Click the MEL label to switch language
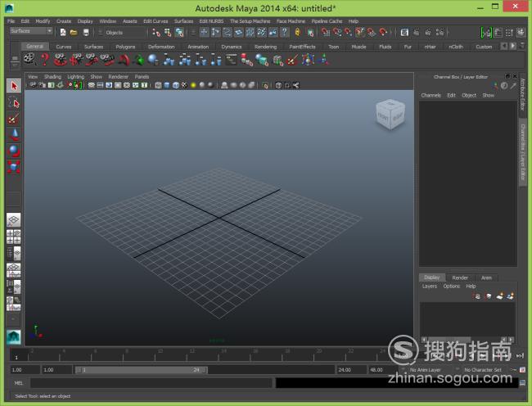The image size is (532, 406). [x=19, y=383]
